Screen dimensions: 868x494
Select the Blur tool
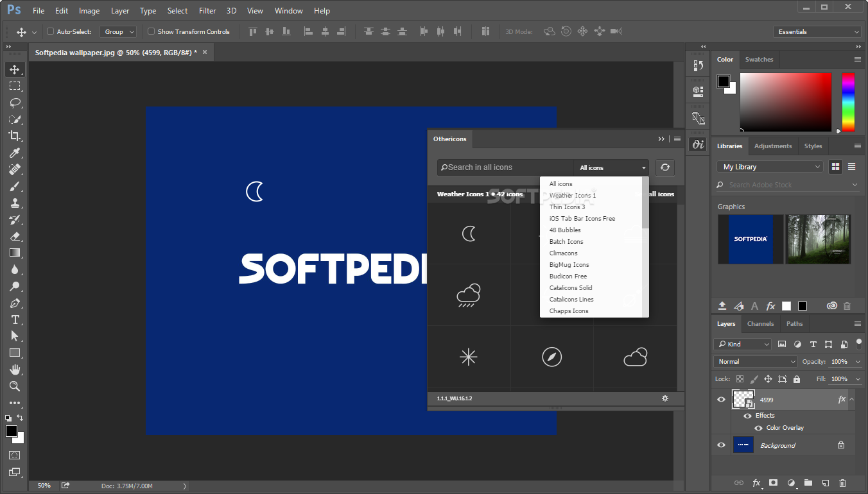tap(15, 269)
